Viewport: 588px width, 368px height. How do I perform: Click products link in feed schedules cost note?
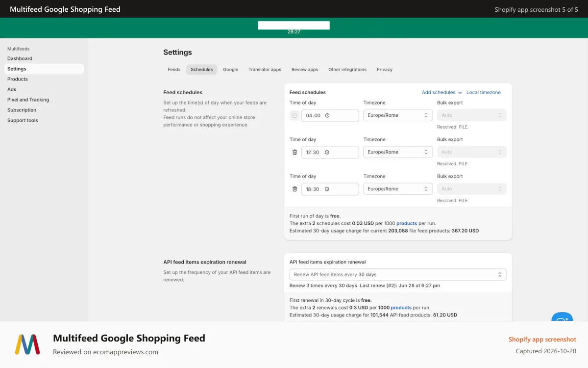[407, 223]
